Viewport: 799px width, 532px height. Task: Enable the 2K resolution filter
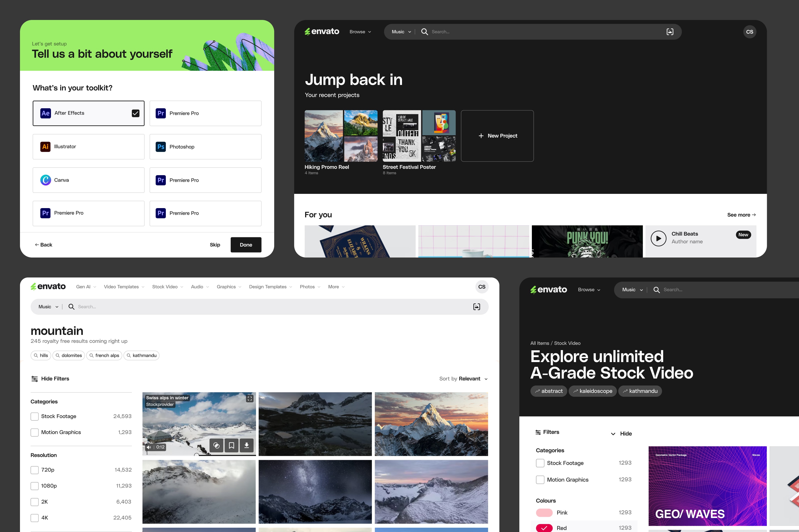click(x=35, y=502)
